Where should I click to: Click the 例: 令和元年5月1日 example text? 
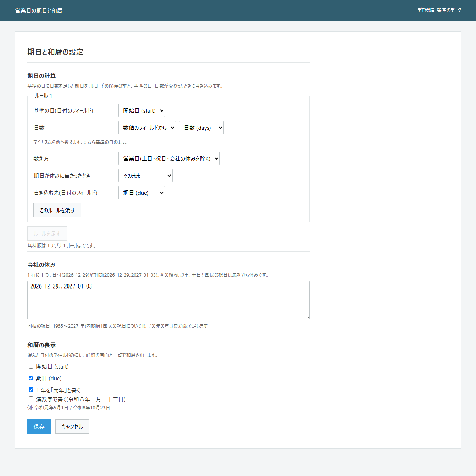[x=68, y=408]
